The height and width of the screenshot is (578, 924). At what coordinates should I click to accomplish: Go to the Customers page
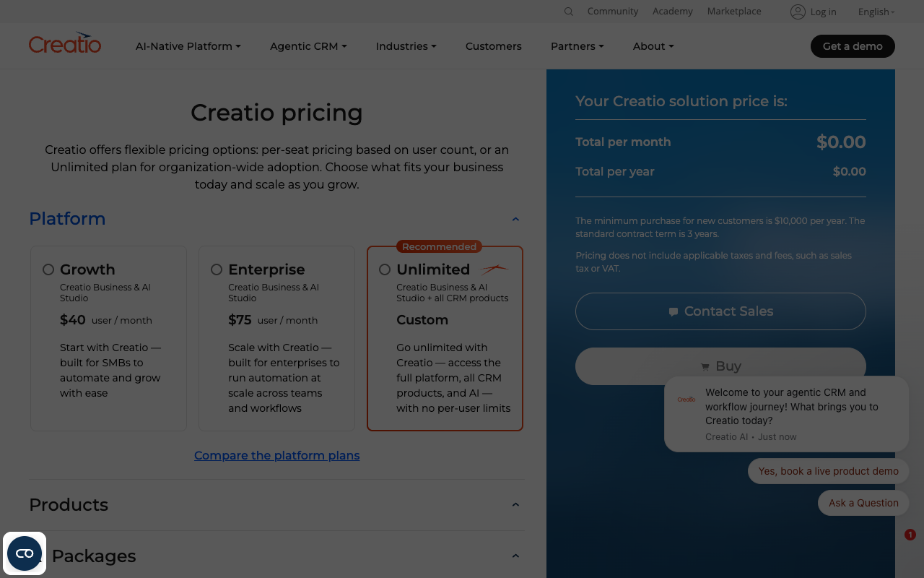(x=494, y=46)
